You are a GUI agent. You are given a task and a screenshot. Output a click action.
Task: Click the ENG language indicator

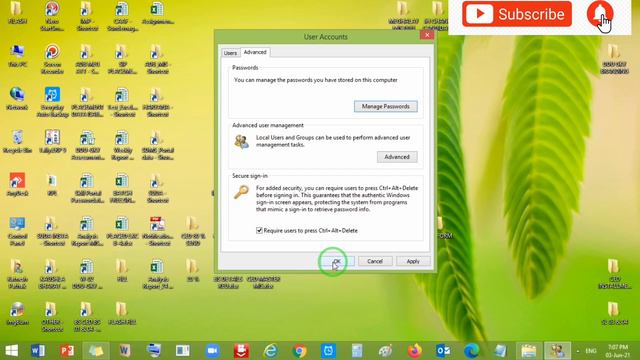(591, 351)
